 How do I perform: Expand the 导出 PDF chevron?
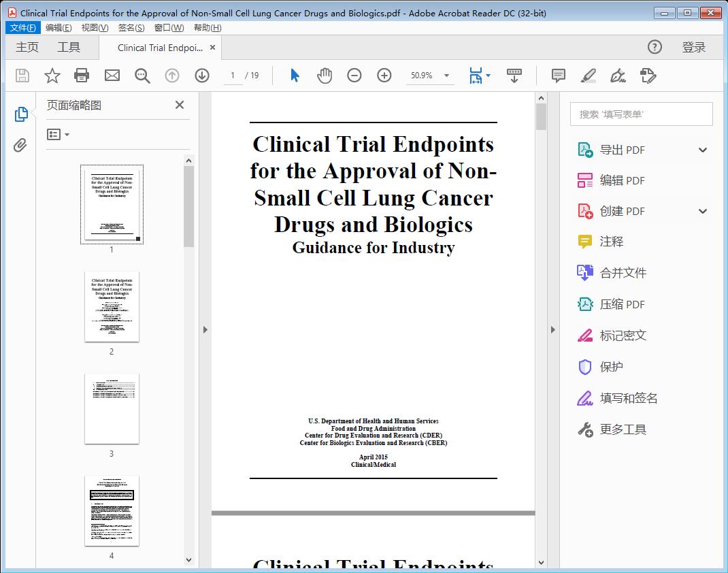[702, 149]
